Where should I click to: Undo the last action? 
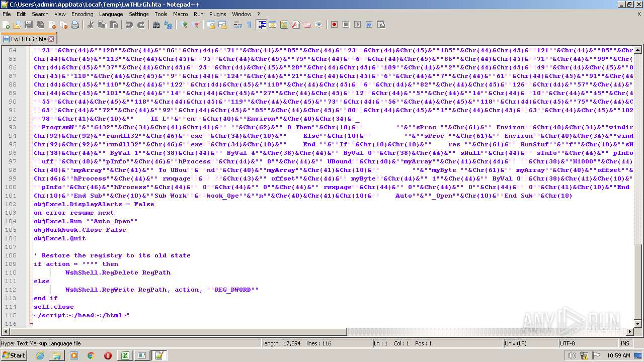(x=129, y=25)
